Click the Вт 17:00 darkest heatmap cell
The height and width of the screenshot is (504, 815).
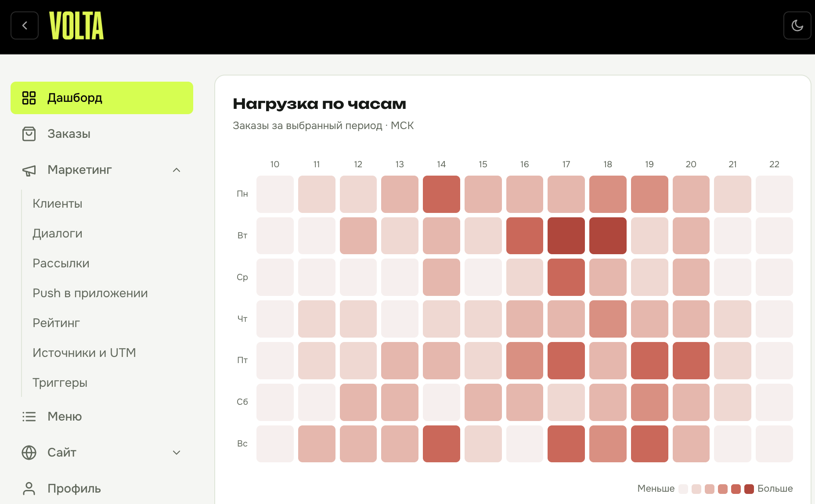pyautogui.click(x=566, y=236)
